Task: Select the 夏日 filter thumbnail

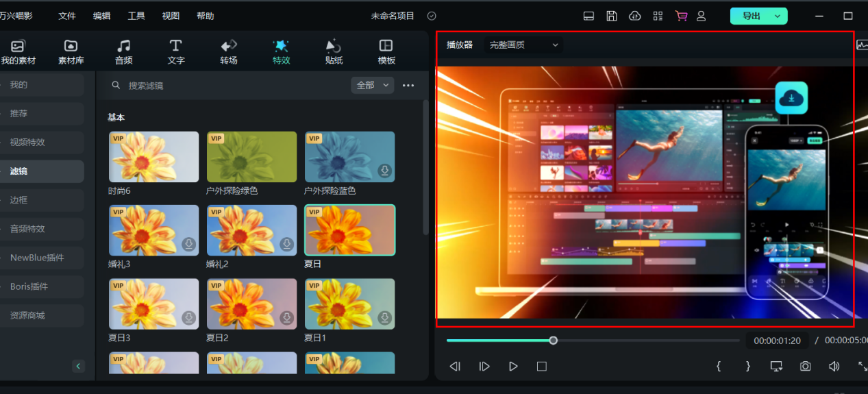Action: click(349, 230)
